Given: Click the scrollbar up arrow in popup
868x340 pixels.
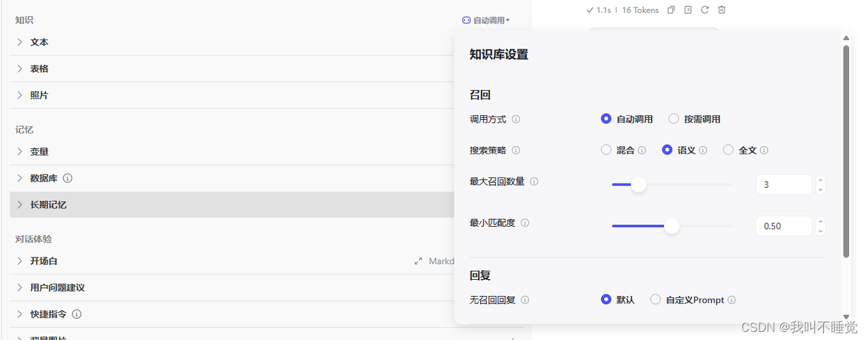Looking at the screenshot, I should point(846,38).
